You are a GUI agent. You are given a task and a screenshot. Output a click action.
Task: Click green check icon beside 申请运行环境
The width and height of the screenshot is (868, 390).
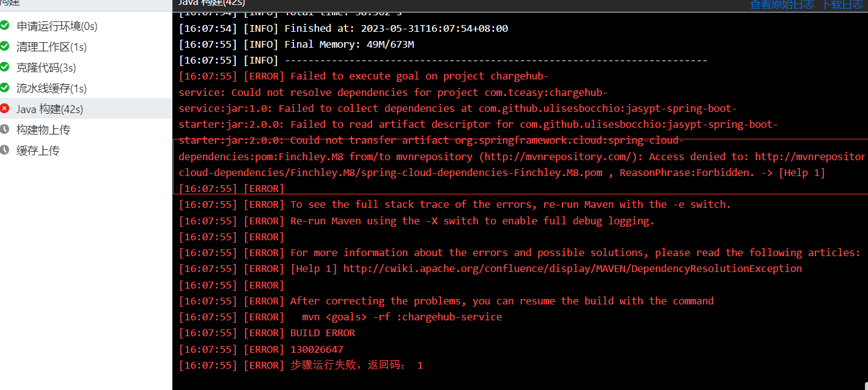click(x=4, y=26)
